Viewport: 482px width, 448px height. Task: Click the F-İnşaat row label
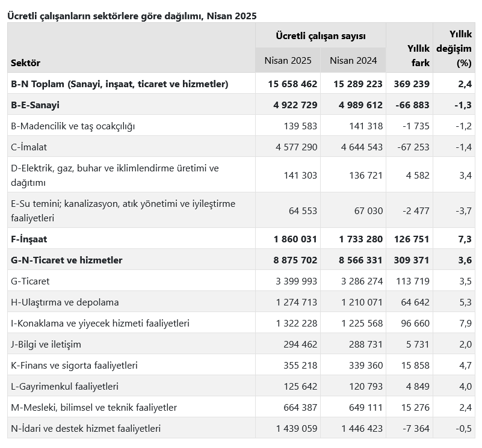click(29, 239)
